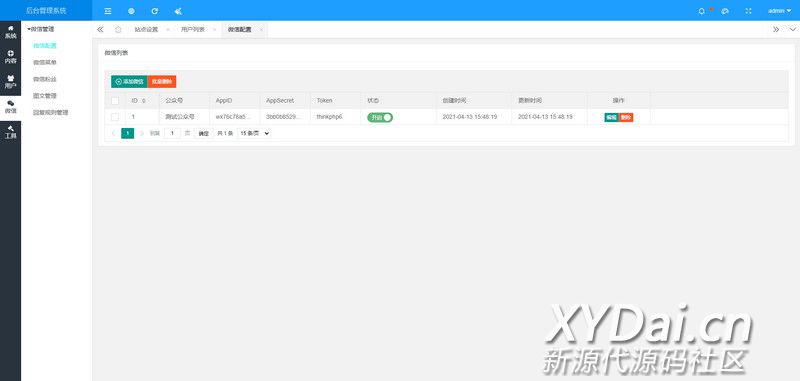The width and height of the screenshot is (800, 381).
Task: Open the globe website icon in header
Action: (x=131, y=11)
